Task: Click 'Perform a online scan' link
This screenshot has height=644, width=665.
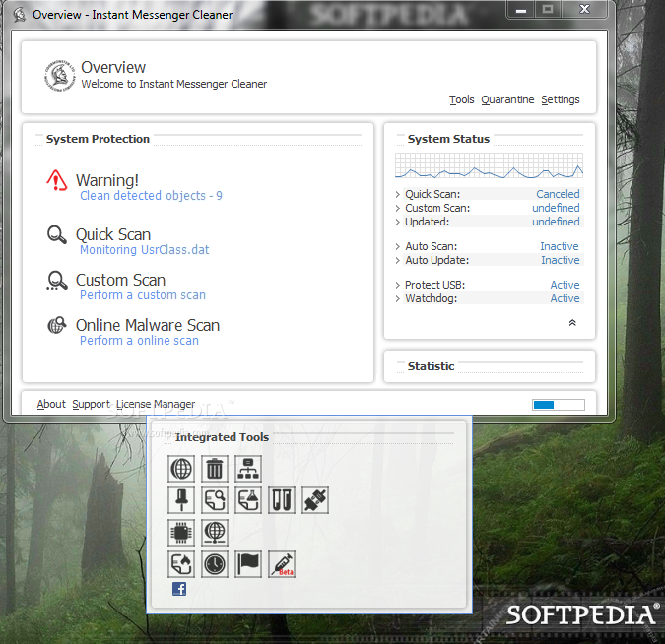Action: (139, 341)
